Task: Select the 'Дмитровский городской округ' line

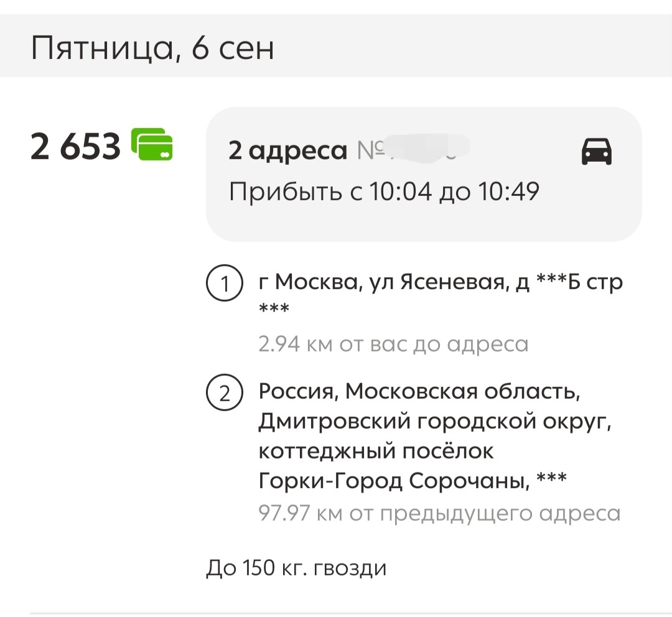Action: click(x=434, y=421)
